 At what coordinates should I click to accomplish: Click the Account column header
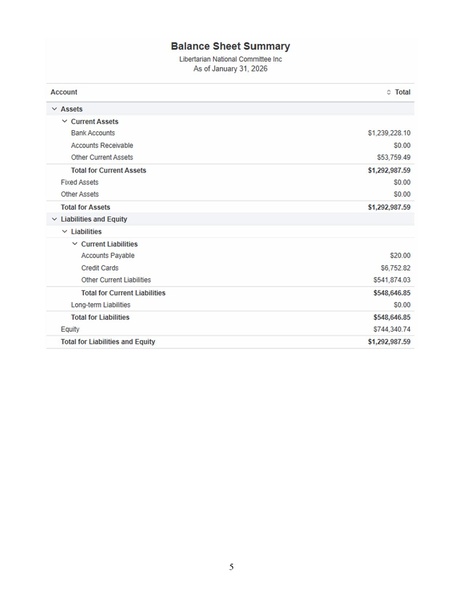pyautogui.click(x=64, y=92)
